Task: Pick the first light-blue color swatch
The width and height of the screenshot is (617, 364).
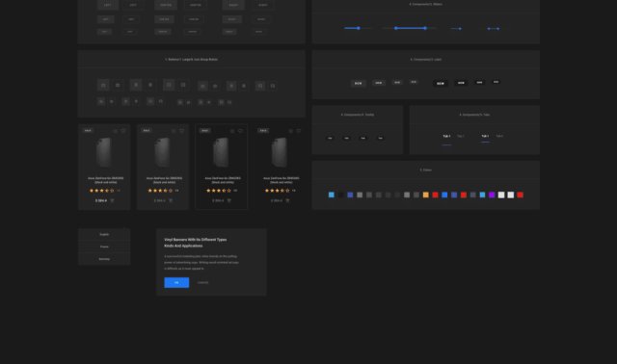Action: coord(332,195)
